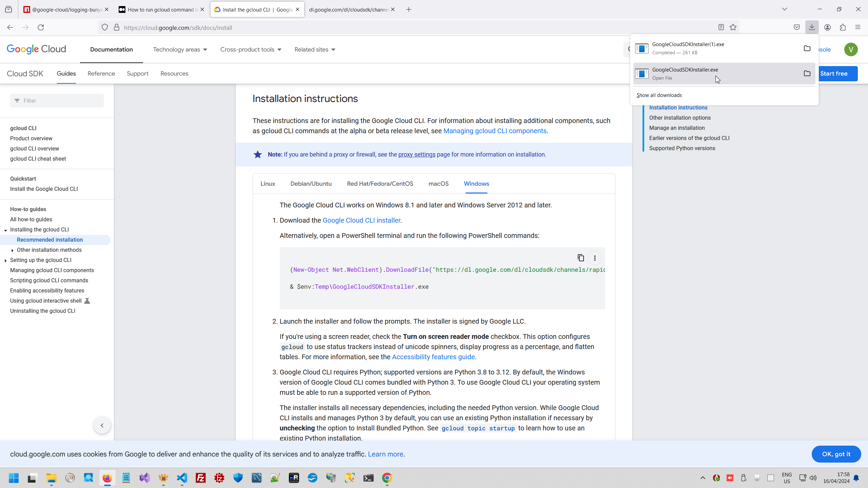Switch to the macOS instructions tab
The image size is (868, 488).
(438, 184)
